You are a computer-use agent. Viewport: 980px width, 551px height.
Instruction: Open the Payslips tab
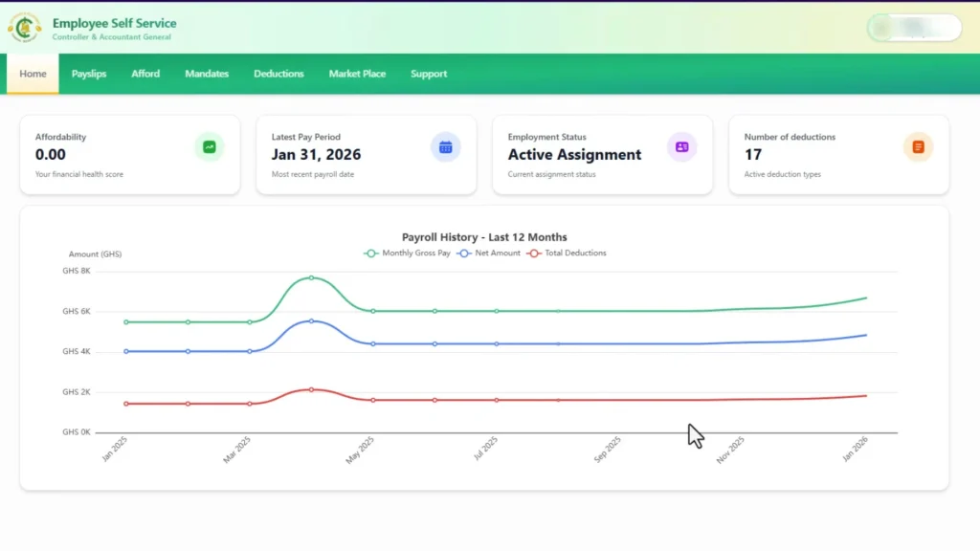coord(89,74)
